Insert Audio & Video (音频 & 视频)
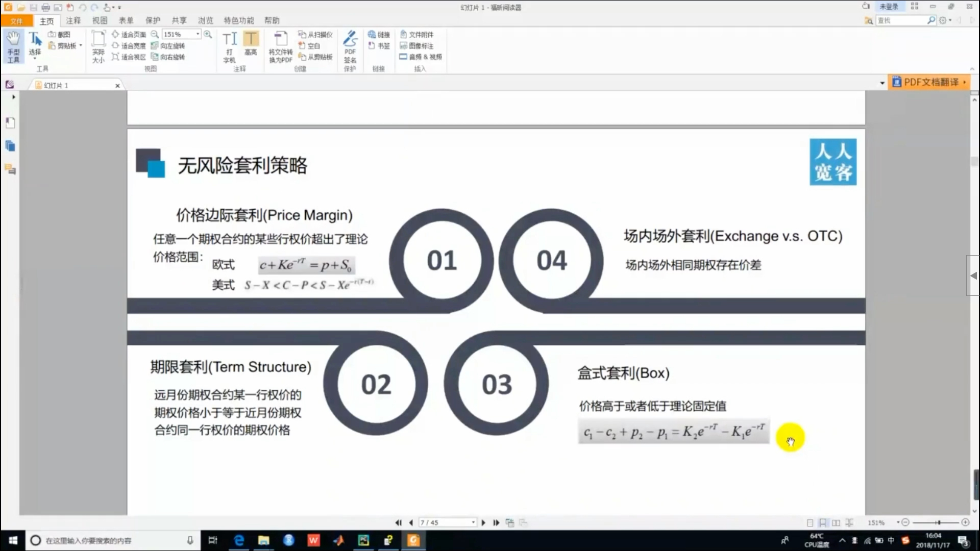This screenshot has height=551, width=980. click(x=421, y=57)
